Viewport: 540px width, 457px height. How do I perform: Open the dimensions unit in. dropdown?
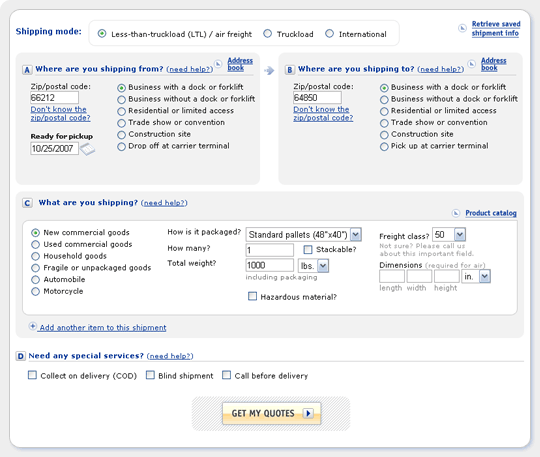[x=485, y=276]
